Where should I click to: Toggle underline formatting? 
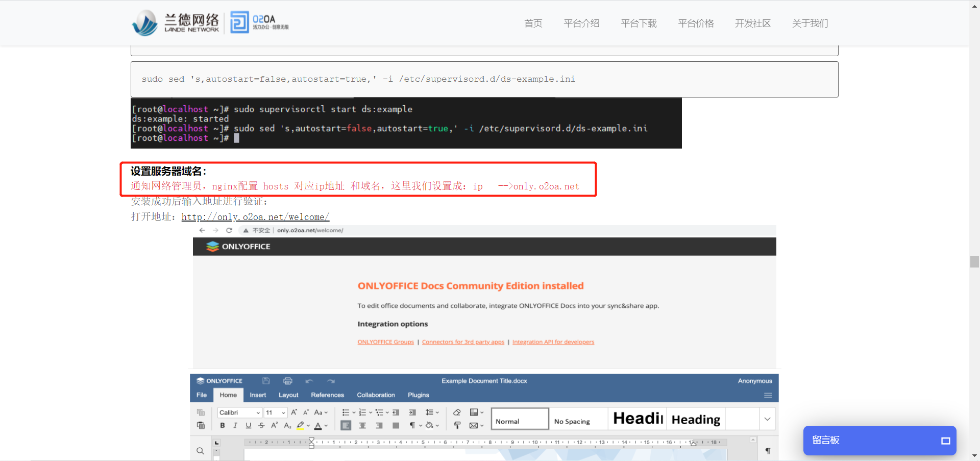(x=249, y=425)
